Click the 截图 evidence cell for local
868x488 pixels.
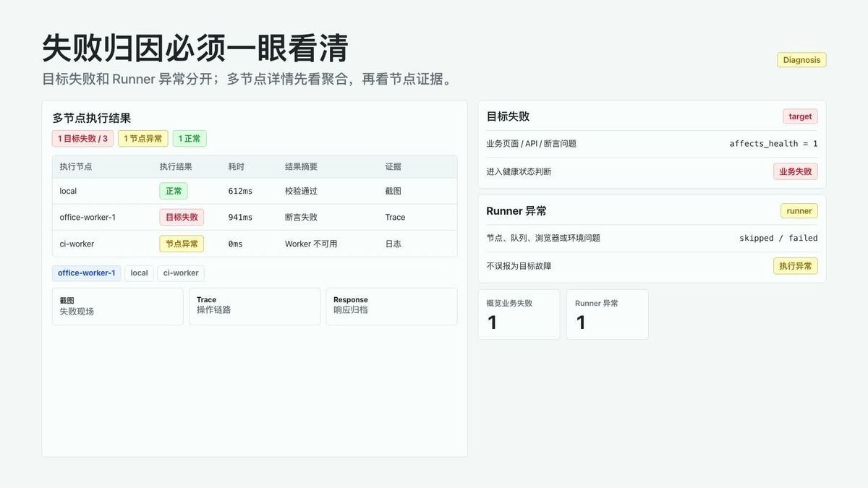(x=393, y=191)
